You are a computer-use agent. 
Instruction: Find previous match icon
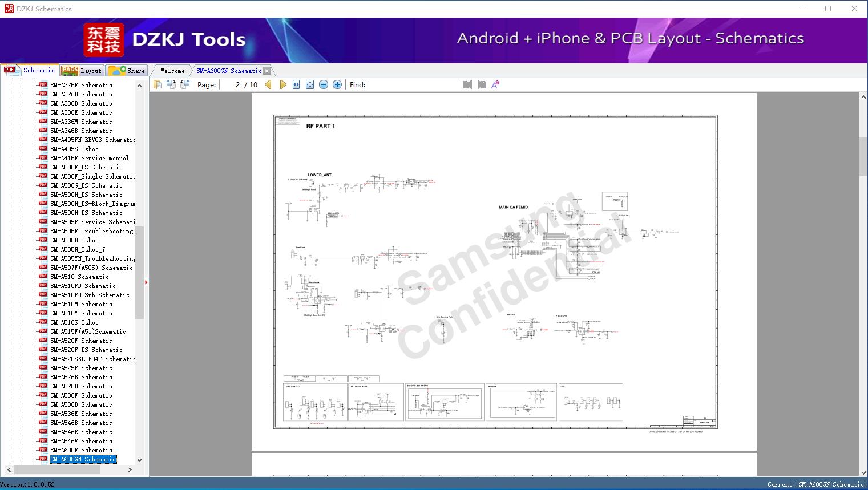pyautogui.click(x=467, y=84)
